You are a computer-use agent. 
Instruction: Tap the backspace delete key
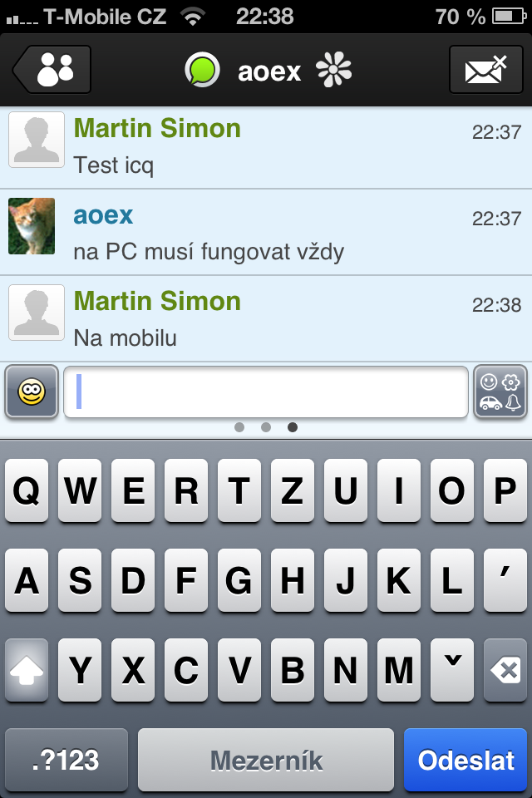coord(505,670)
